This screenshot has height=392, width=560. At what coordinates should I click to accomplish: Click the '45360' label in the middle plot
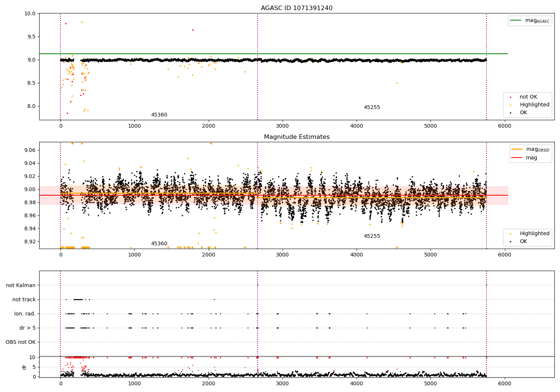[159, 244]
